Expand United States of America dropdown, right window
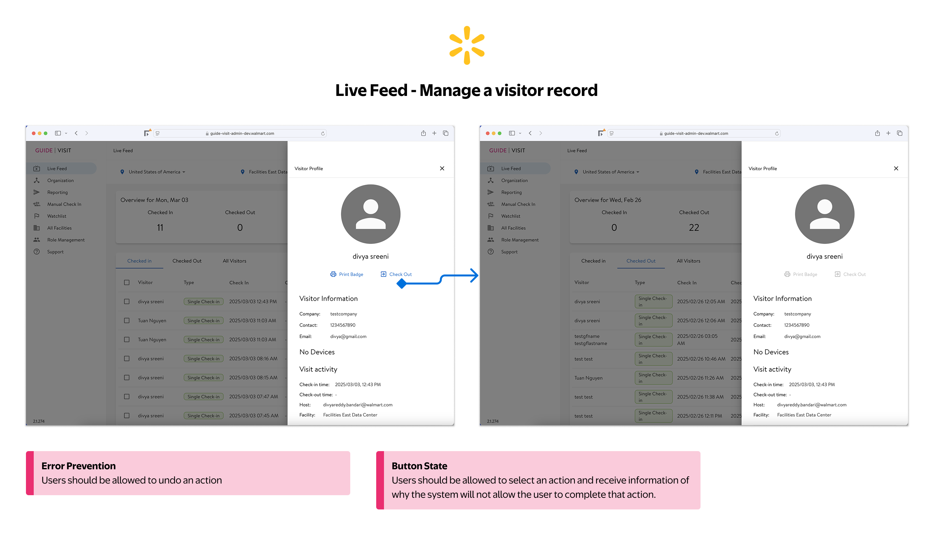Viewport: 934px width, 560px height. 607,172
